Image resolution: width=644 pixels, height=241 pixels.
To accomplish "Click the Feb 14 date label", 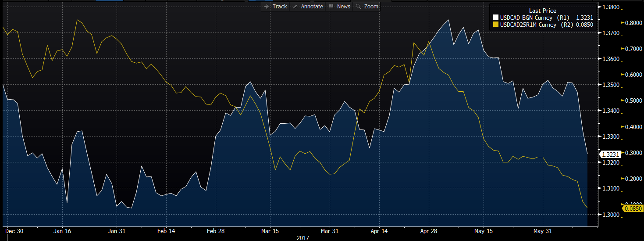I will 166,231.
